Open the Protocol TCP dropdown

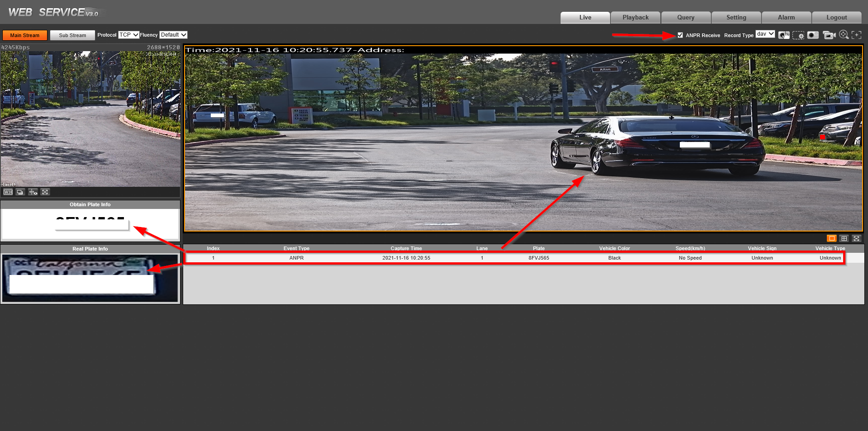click(x=128, y=35)
